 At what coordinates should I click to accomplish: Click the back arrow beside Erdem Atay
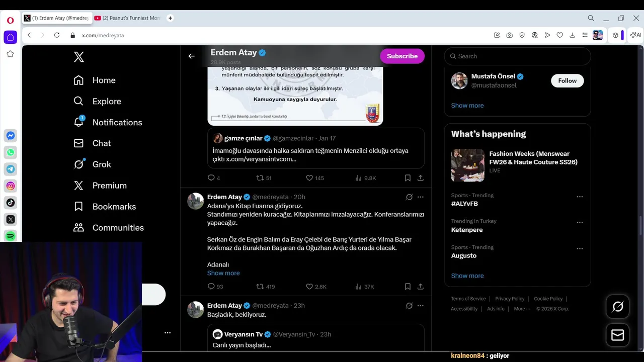[x=191, y=56]
